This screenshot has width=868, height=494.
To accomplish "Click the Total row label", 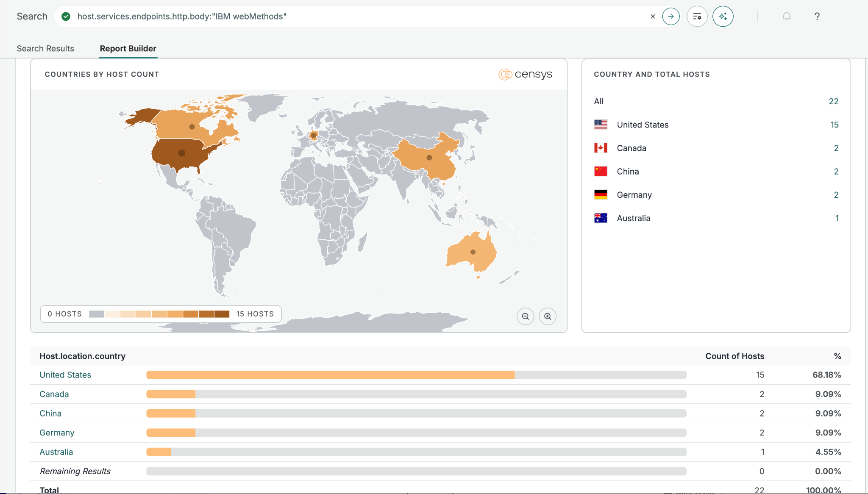I will 49,490.
